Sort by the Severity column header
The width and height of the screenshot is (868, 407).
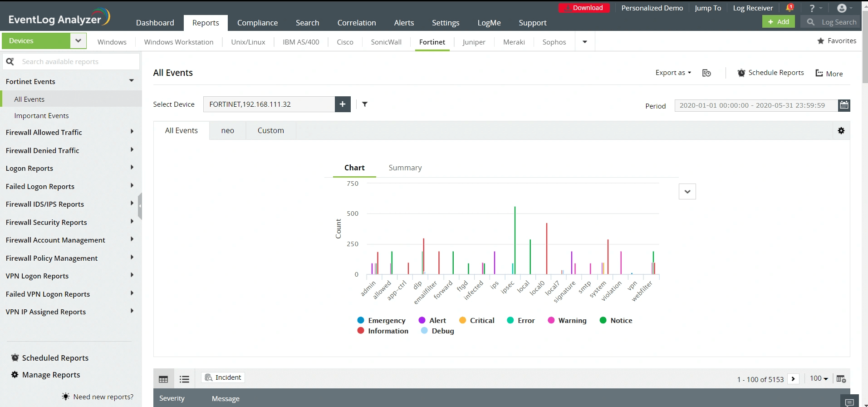click(172, 398)
